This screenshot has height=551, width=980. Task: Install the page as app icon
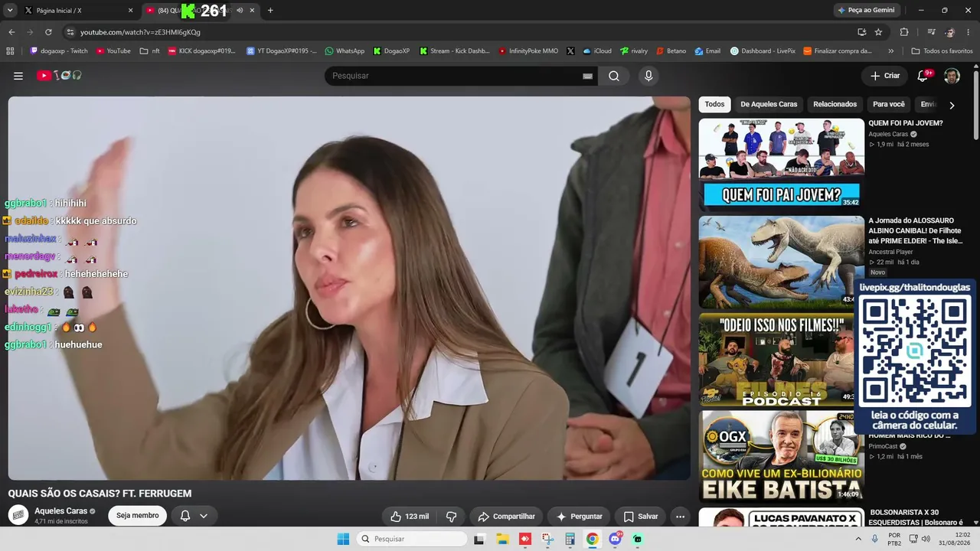coord(861,32)
